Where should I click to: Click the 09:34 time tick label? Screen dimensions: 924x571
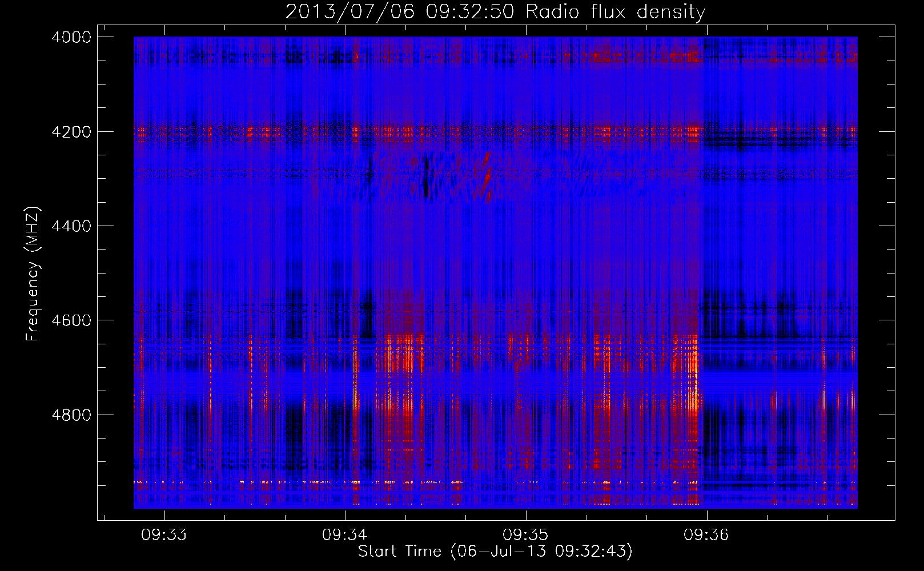(x=345, y=535)
